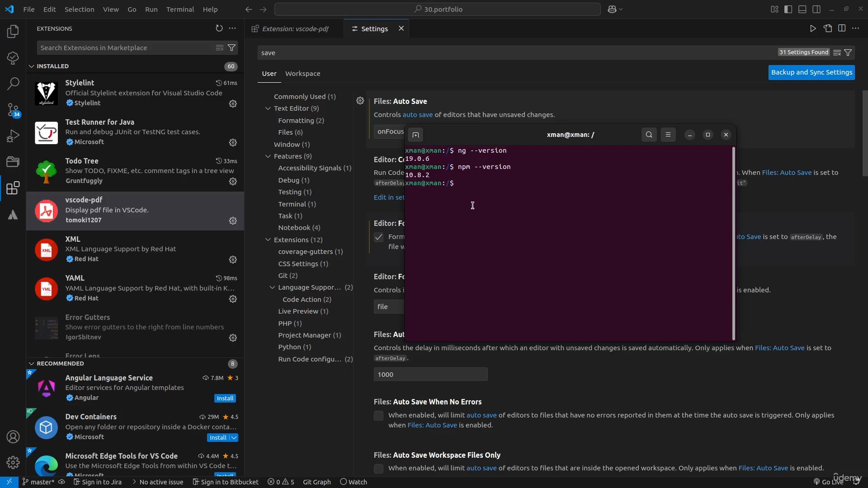Open new tab in terminal window

[x=415, y=135]
